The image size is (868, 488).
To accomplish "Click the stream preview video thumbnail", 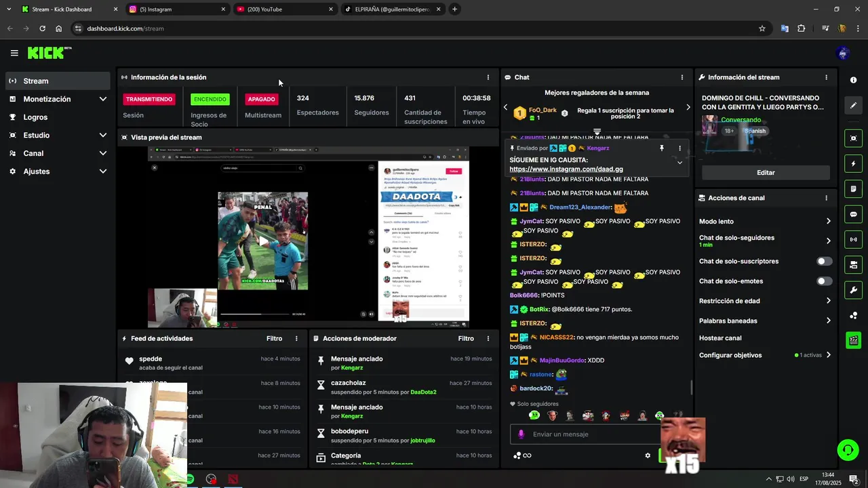I will (x=309, y=237).
